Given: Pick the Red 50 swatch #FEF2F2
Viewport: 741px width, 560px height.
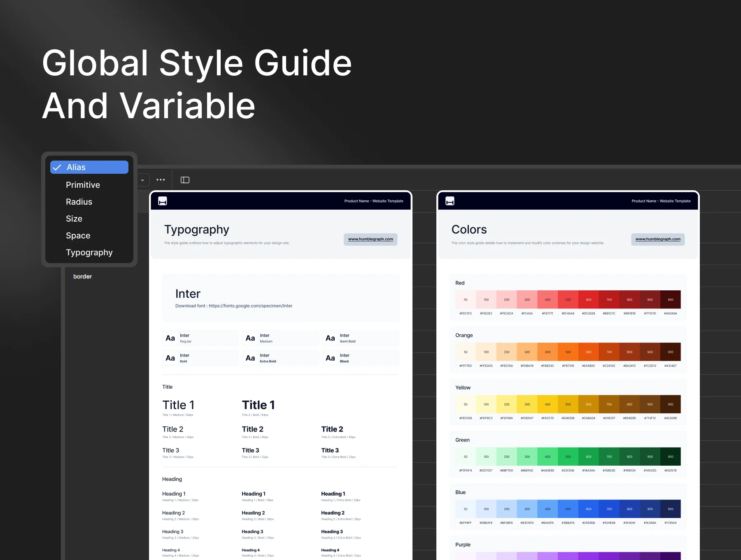Looking at the screenshot, I should click(x=466, y=300).
